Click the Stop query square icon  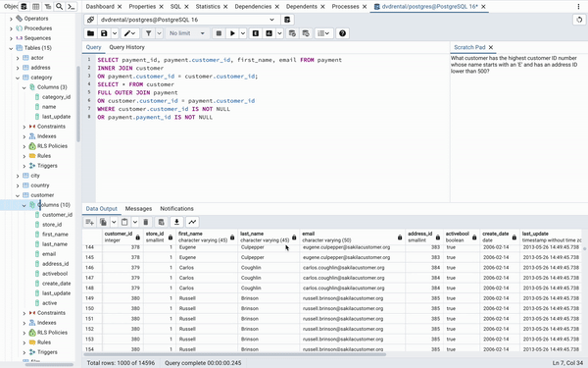pyautogui.click(x=219, y=33)
